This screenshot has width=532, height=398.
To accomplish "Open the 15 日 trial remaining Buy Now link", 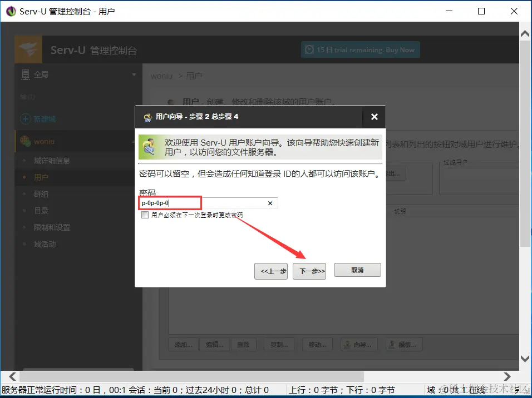I will click(x=360, y=50).
